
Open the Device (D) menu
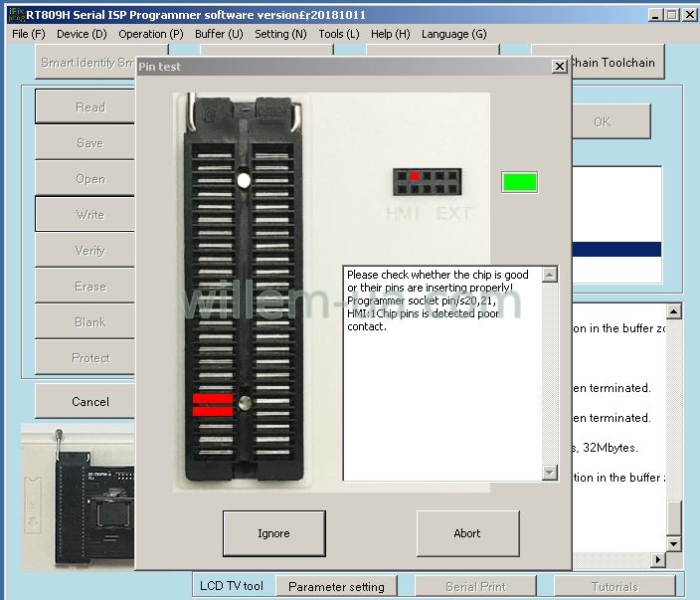pyautogui.click(x=82, y=34)
